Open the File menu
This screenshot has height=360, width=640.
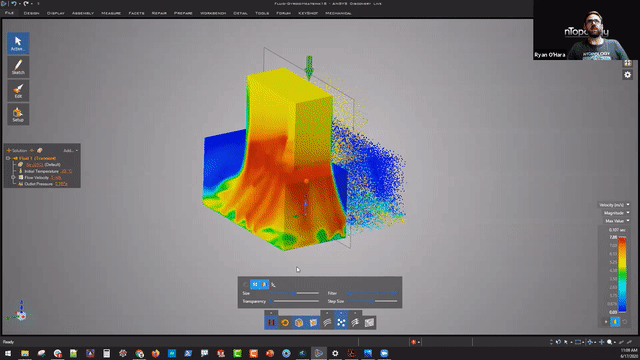pos(9,13)
